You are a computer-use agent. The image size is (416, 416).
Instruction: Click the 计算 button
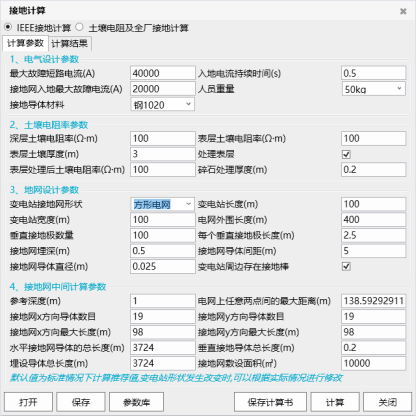[335, 402]
